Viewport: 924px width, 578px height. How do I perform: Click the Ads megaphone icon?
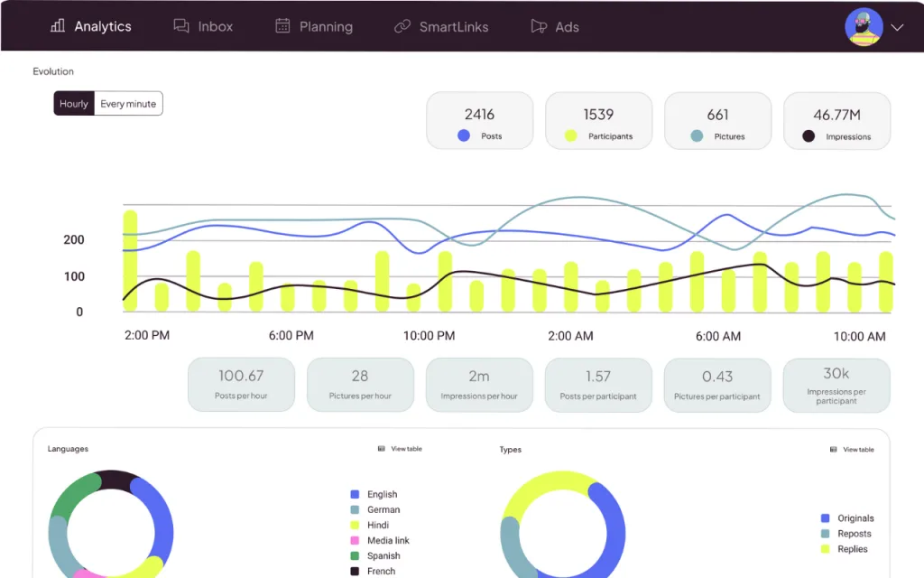tap(539, 26)
